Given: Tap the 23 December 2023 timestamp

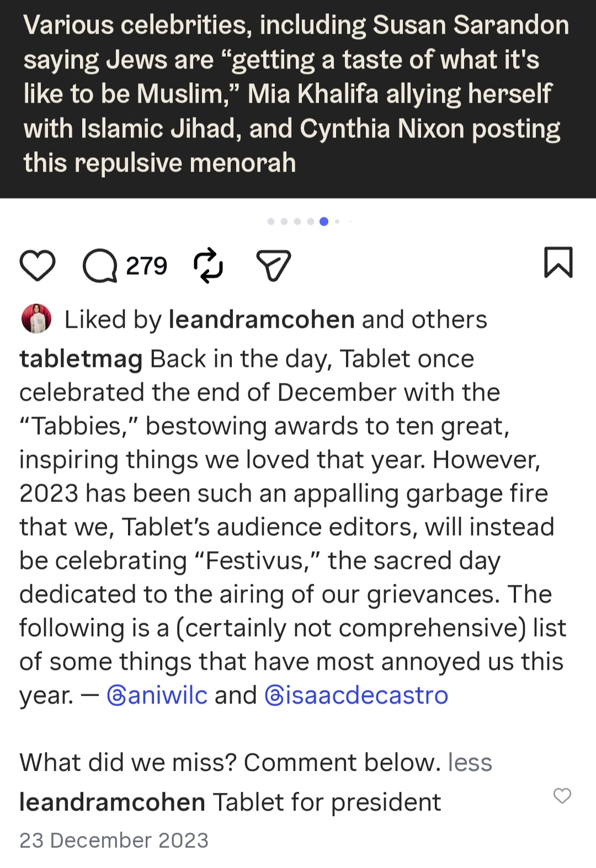Looking at the screenshot, I should tap(114, 840).
